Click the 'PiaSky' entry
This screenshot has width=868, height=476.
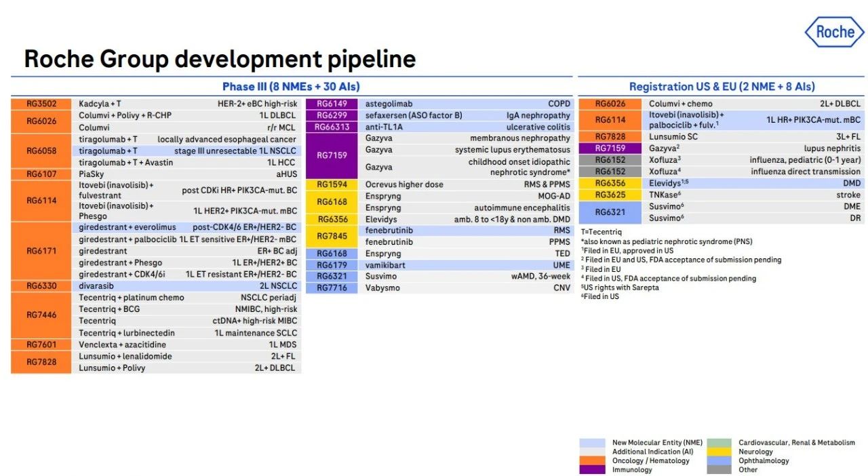click(92, 174)
